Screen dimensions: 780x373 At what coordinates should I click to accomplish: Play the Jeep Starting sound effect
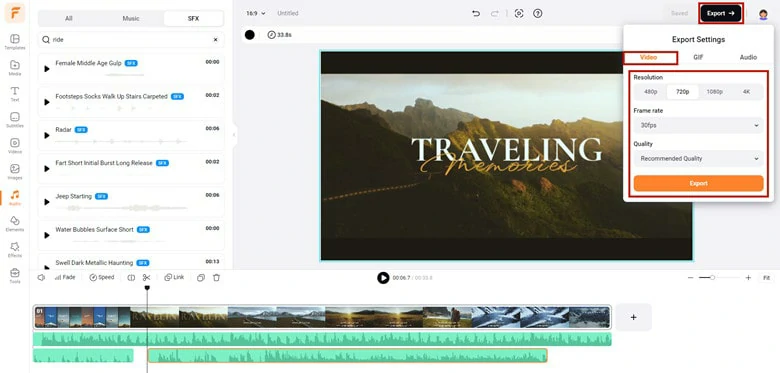click(x=47, y=202)
